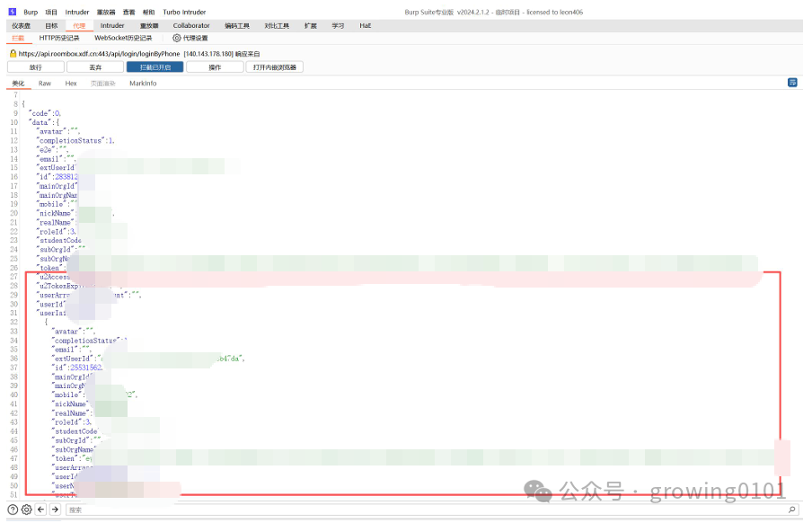812x523 pixels.
Task: Toggle the Inspector panel icon at right
Action: click(x=792, y=83)
